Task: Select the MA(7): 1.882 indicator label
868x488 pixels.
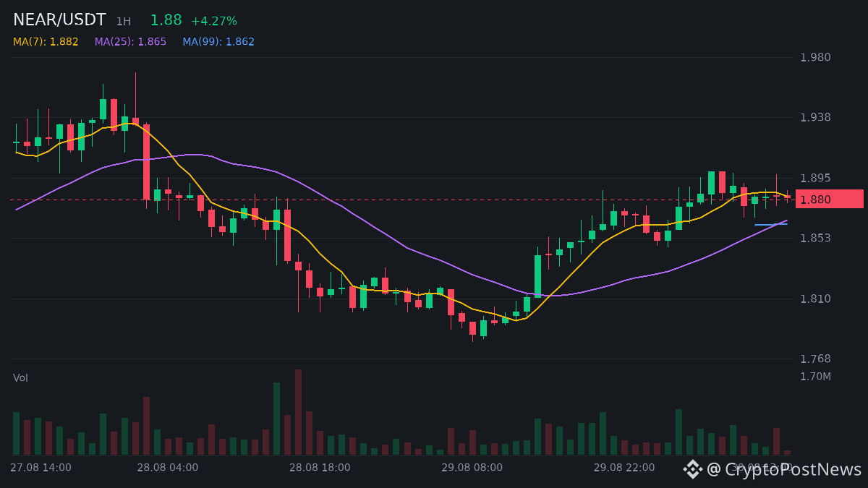Action: (x=46, y=42)
